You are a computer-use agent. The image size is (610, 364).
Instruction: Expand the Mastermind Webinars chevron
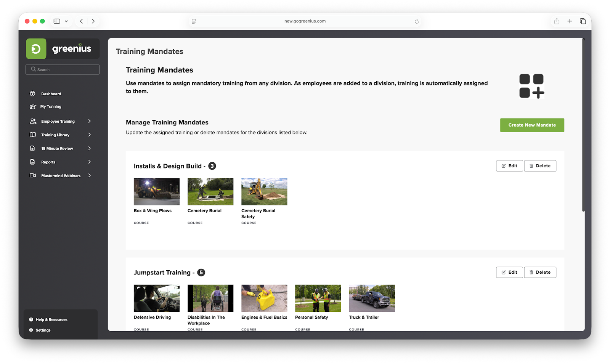coord(90,175)
